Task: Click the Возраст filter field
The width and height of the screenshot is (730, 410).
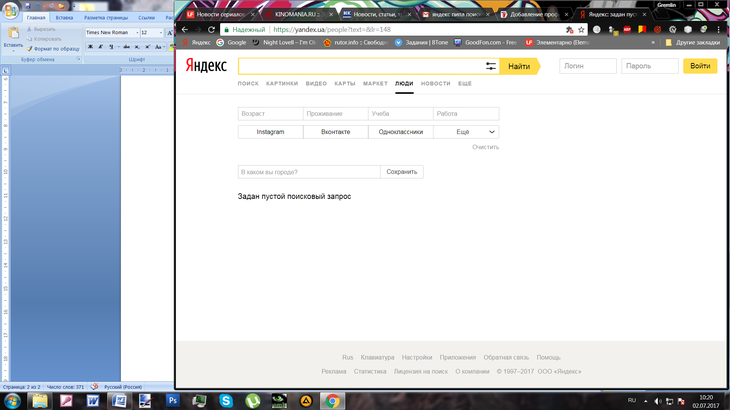Action: (x=270, y=114)
